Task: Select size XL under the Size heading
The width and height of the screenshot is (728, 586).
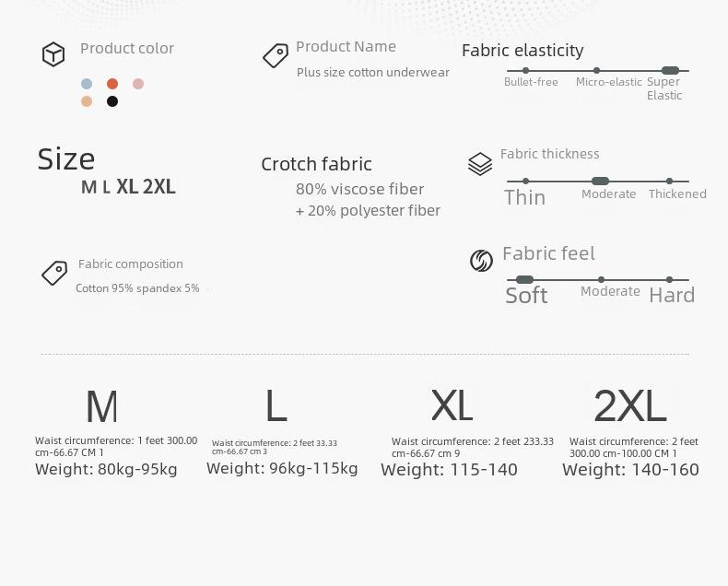Action: (x=127, y=187)
